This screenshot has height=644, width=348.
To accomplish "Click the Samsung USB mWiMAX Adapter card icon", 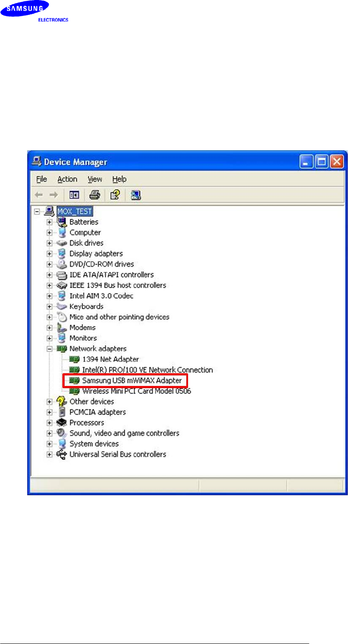I will click(75, 380).
